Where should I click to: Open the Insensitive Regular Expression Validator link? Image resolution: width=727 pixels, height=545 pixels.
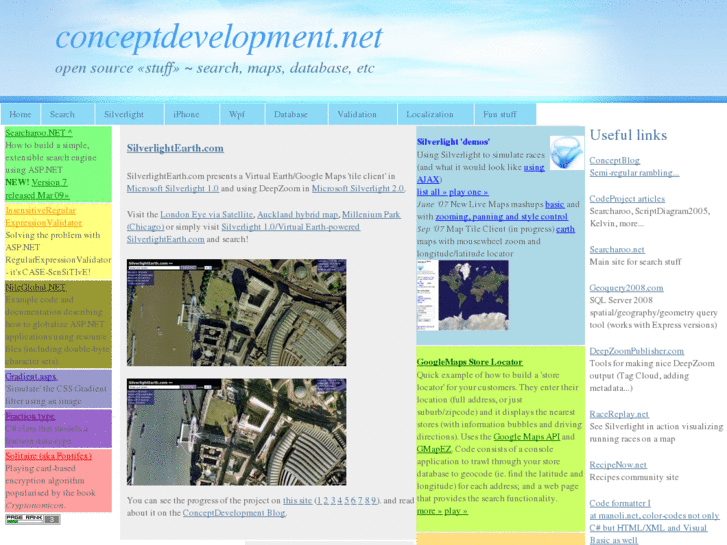coord(44,217)
